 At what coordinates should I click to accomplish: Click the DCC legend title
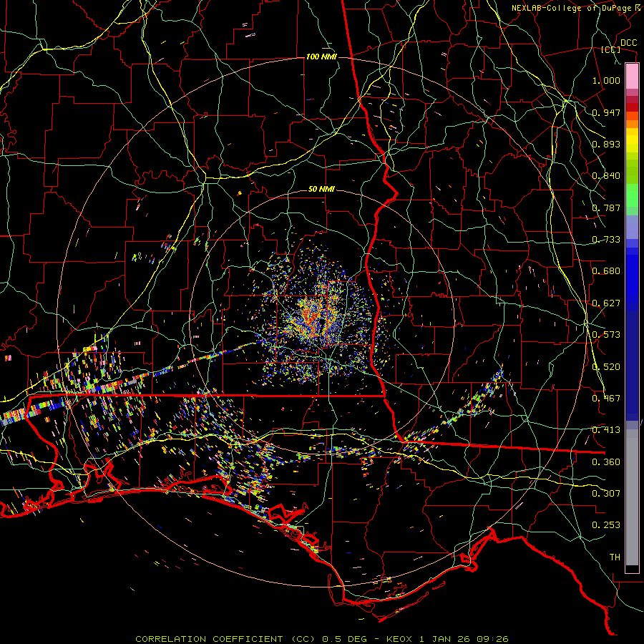click(x=628, y=43)
